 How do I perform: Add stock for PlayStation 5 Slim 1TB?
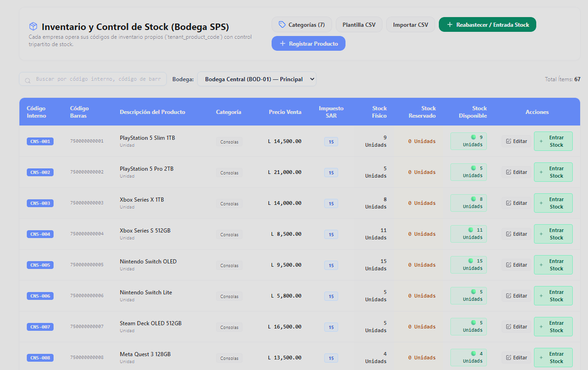pyautogui.click(x=553, y=141)
